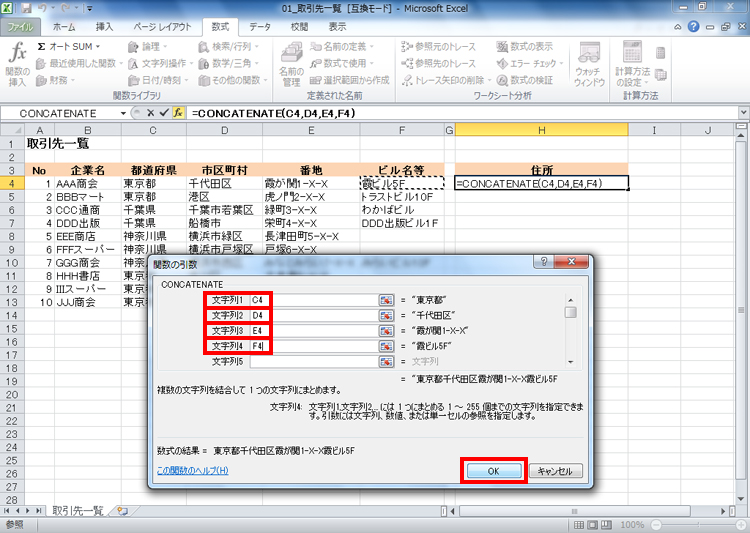Open the 財務 functions menu
750x533 pixels.
(55, 80)
